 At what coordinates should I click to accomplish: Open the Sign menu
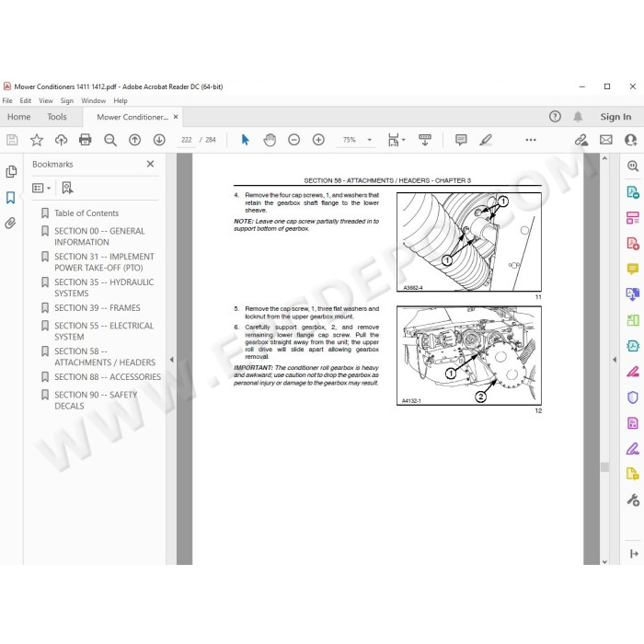67,100
